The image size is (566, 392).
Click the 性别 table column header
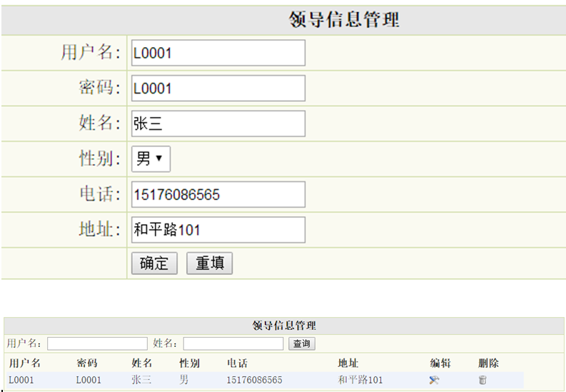pyautogui.click(x=190, y=363)
